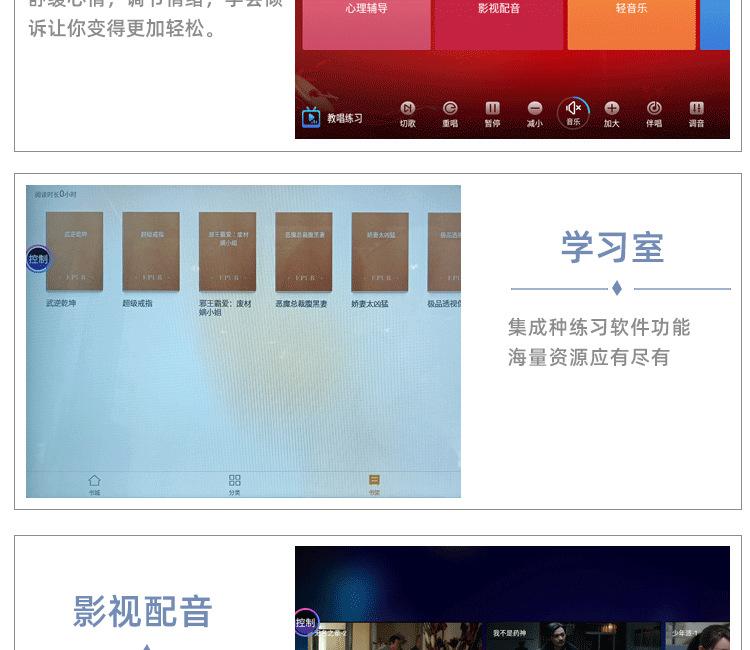The image size is (750, 650).
Task: Click the 集成种练习软件功能 description line
Action: coord(599,328)
